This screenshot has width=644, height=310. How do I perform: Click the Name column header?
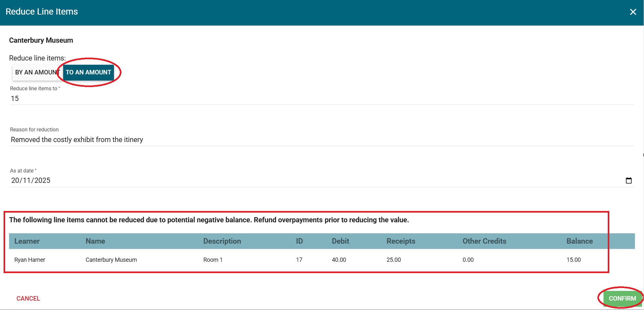coord(95,241)
